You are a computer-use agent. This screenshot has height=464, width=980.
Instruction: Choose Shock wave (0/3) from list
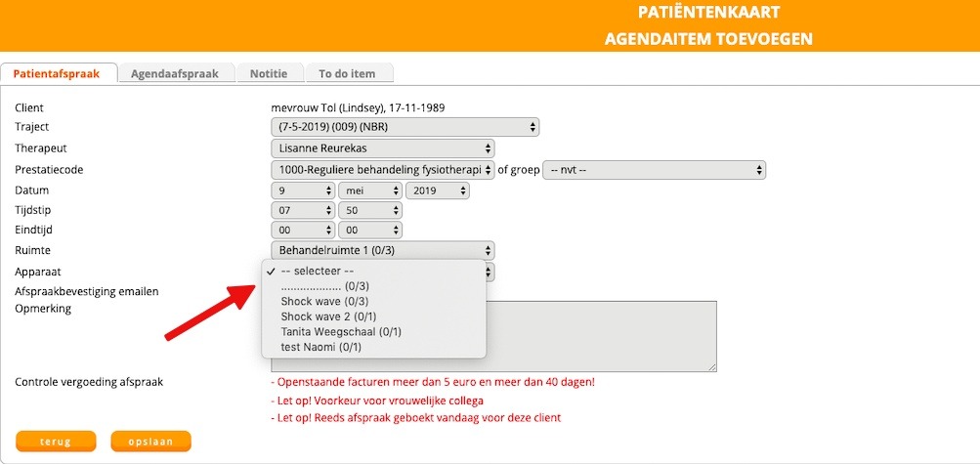coord(311,302)
